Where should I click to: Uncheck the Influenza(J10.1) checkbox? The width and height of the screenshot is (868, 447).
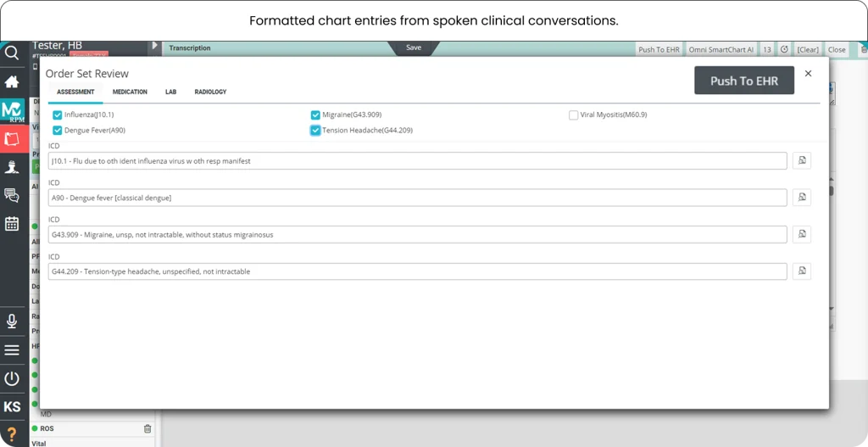(58, 115)
